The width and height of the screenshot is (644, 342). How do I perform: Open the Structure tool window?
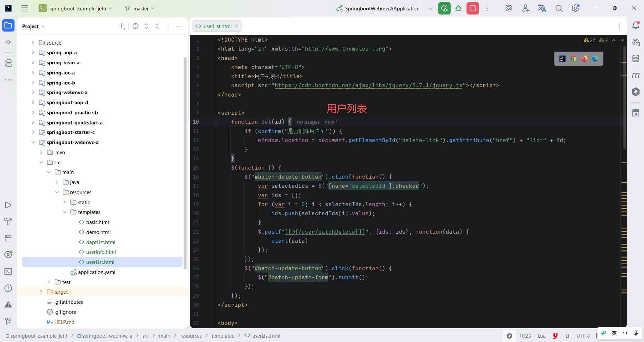click(8, 63)
